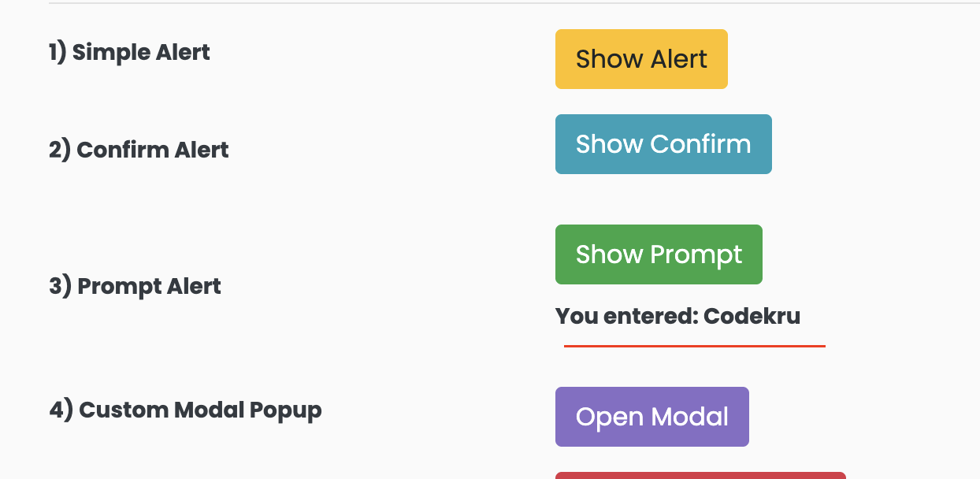Viewport: 980px width, 479px height.
Task: Click the '2) Confirm Alert' label
Action: (x=139, y=150)
